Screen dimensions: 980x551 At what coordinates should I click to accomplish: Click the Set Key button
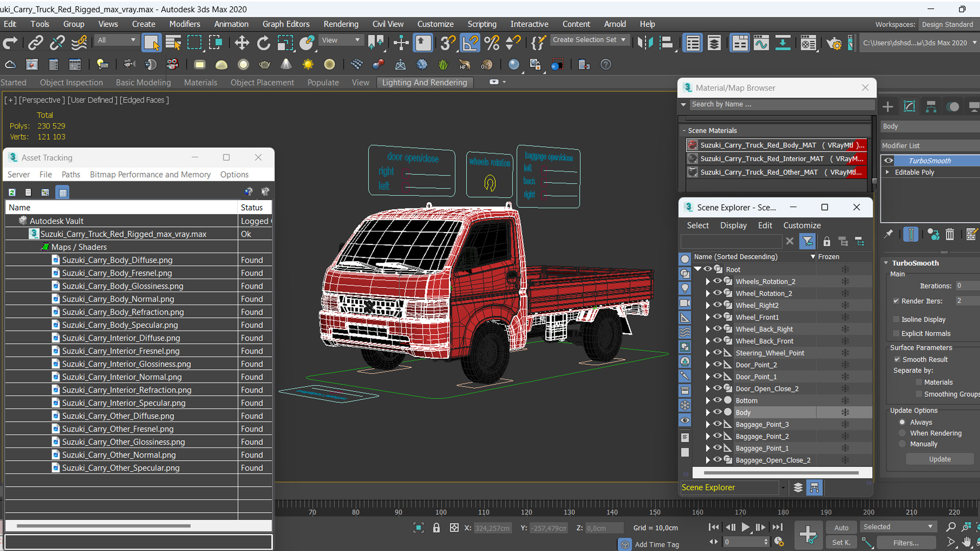[841, 543]
